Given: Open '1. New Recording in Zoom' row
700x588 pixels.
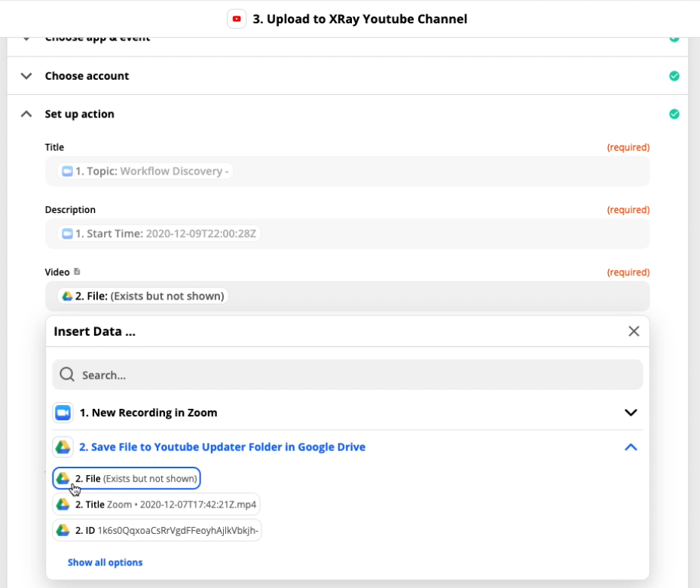Looking at the screenshot, I should 347,413.
